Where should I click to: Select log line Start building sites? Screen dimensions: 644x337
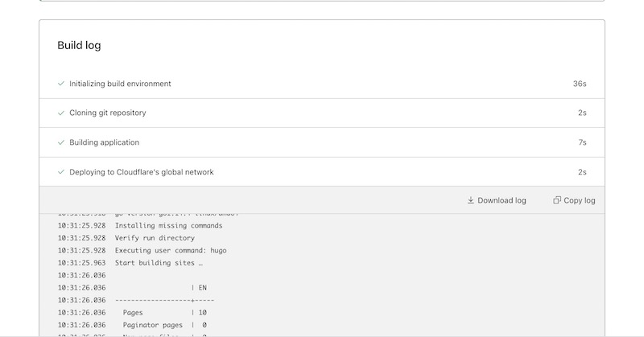click(130, 263)
